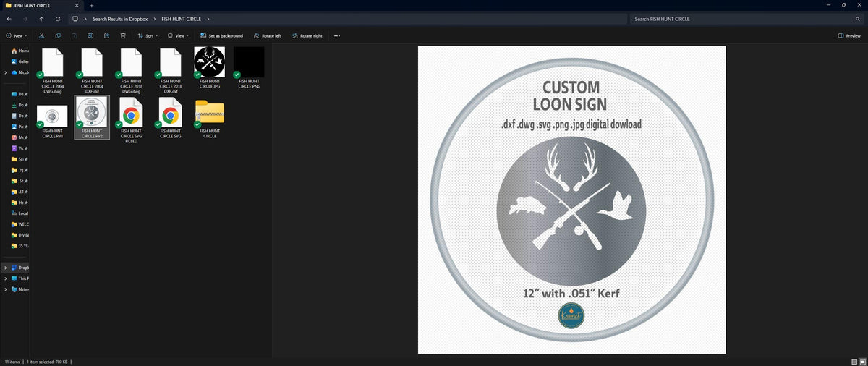This screenshot has width=868, height=366.
Task: Go back with the left arrow
Action: coord(9,19)
